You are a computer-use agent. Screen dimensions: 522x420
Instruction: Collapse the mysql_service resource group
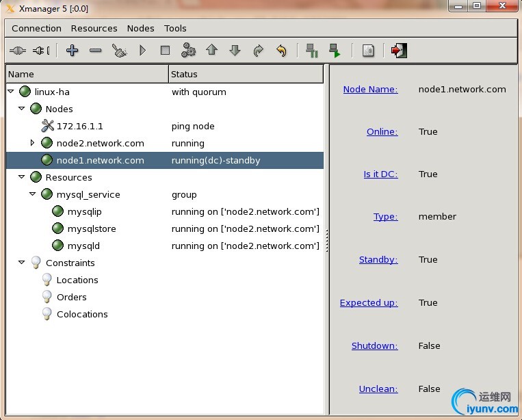[x=33, y=194]
